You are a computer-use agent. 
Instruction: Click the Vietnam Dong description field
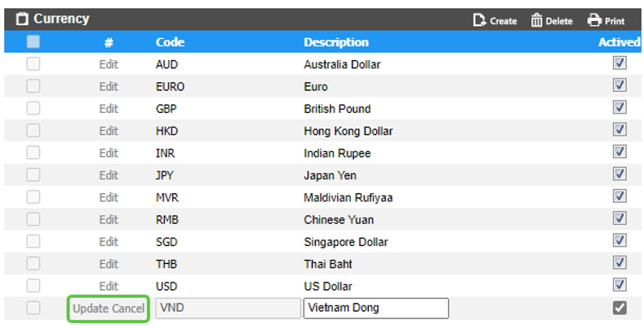376,308
